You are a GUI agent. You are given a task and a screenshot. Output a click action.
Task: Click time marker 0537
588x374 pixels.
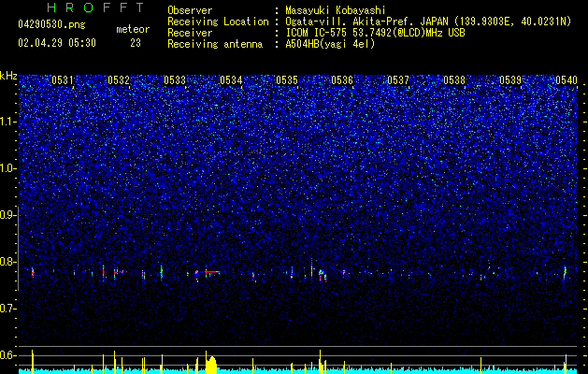tap(398, 79)
